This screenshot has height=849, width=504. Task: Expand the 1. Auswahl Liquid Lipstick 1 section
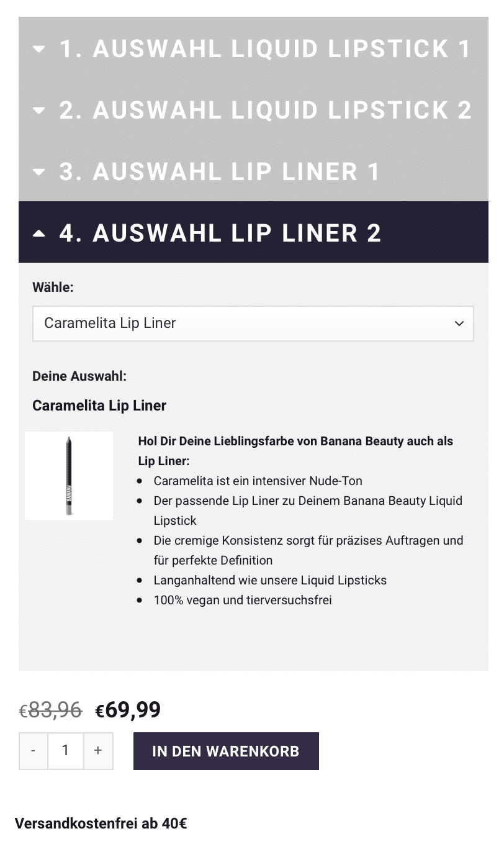point(253,48)
